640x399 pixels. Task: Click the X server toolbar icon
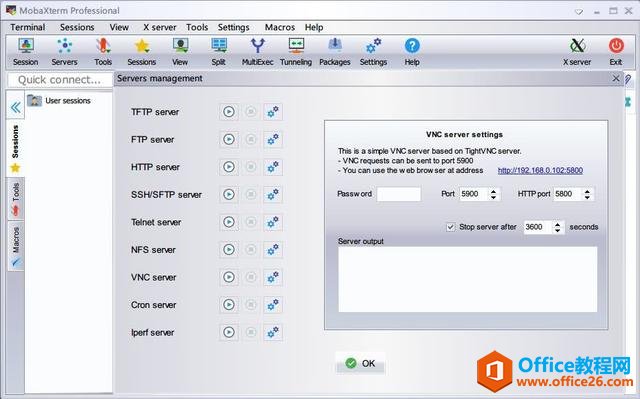(x=577, y=52)
